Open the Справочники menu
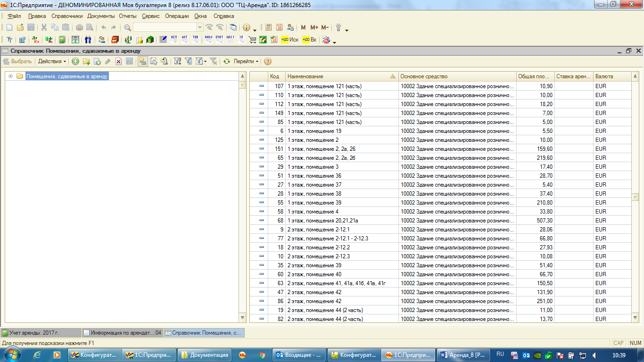 coord(66,16)
